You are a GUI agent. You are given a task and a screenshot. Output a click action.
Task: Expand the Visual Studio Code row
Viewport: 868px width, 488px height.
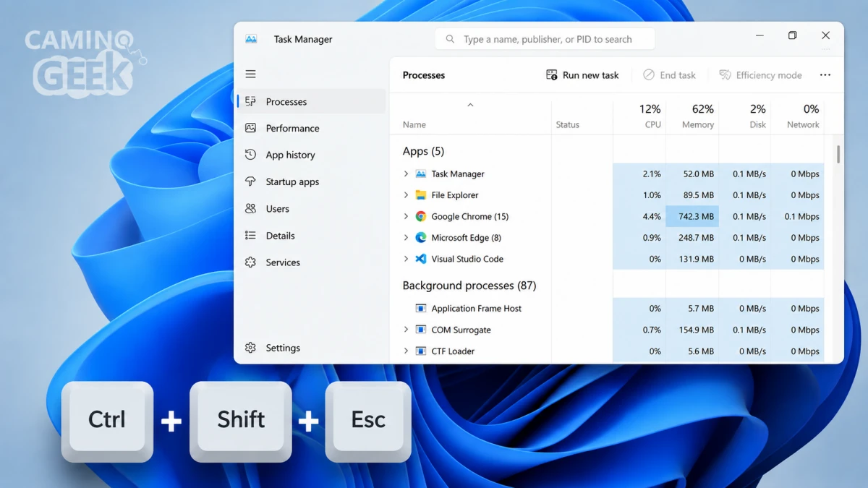click(406, 259)
